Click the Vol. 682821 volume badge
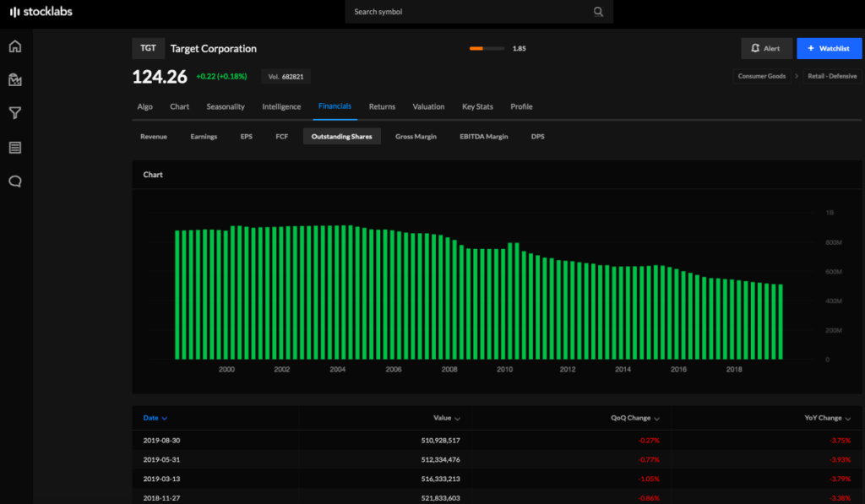Image resolution: width=865 pixels, height=504 pixels. (x=286, y=77)
